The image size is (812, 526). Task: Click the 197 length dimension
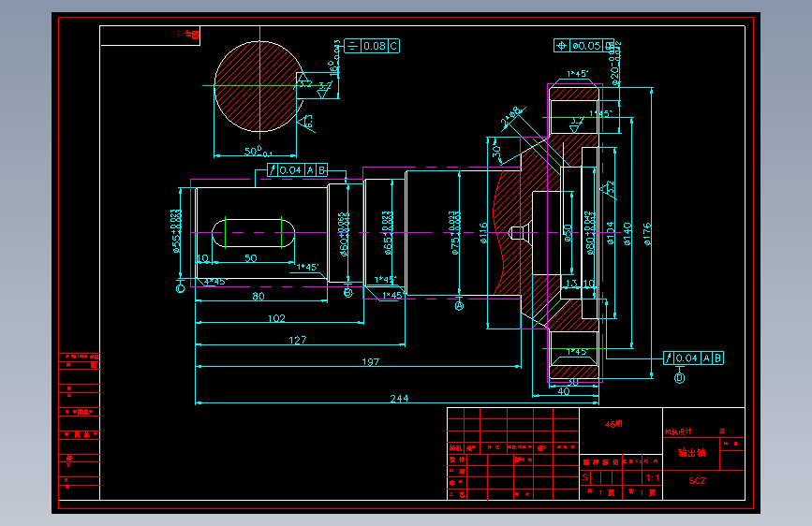370,362
